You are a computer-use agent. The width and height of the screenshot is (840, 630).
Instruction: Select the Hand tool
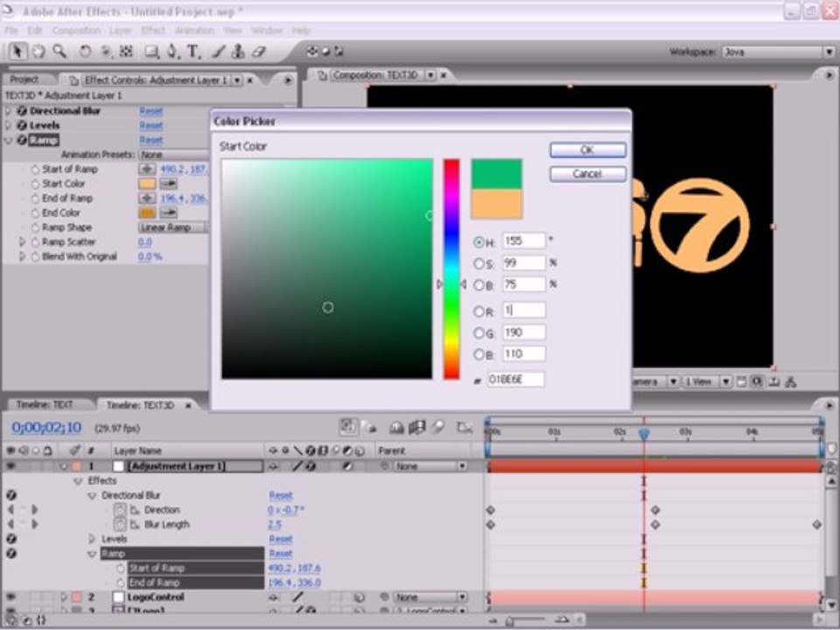point(38,52)
